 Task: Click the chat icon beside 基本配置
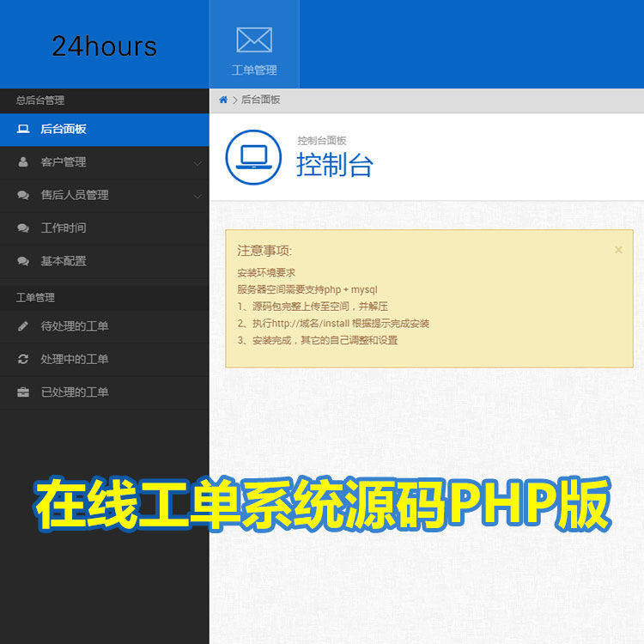click(23, 261)
